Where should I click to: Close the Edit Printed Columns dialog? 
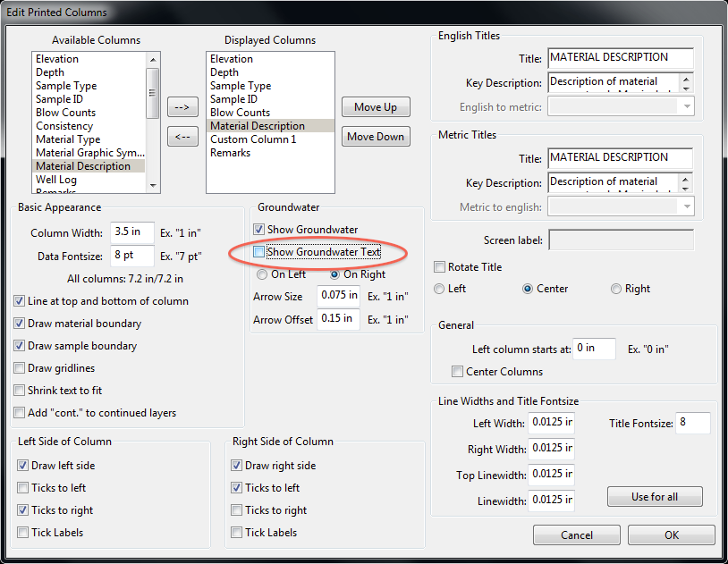(709, 12)
